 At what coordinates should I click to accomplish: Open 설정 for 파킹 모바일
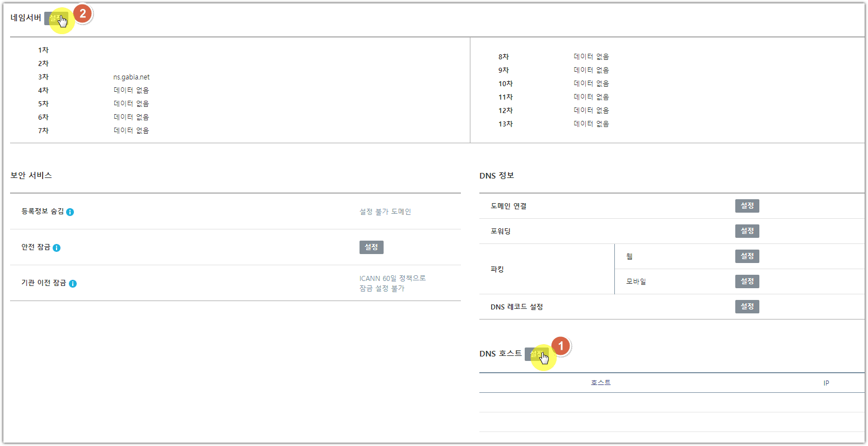point(747,281)
